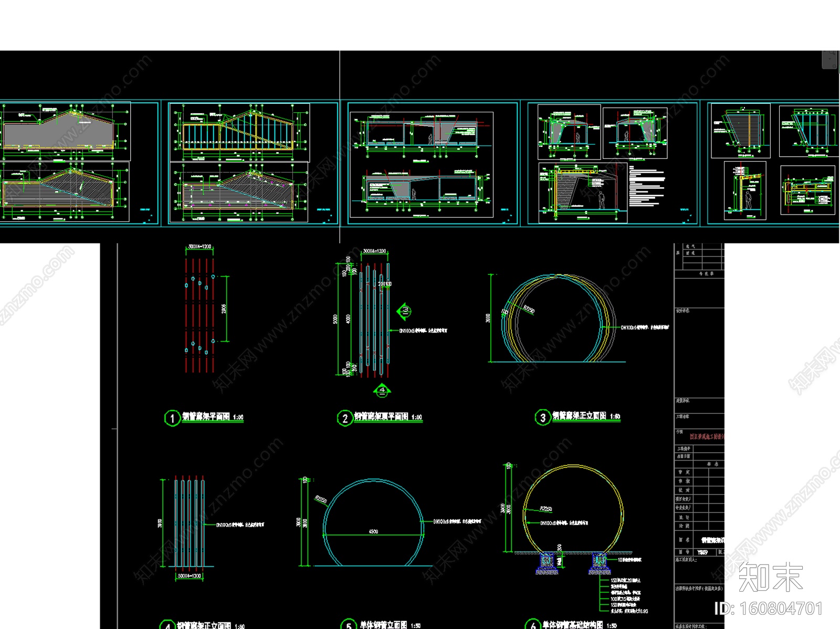This screenshot has height=629, width=840.
Task: Select the 3800 height dimension of drawing 3
Action: coord(488,318)
